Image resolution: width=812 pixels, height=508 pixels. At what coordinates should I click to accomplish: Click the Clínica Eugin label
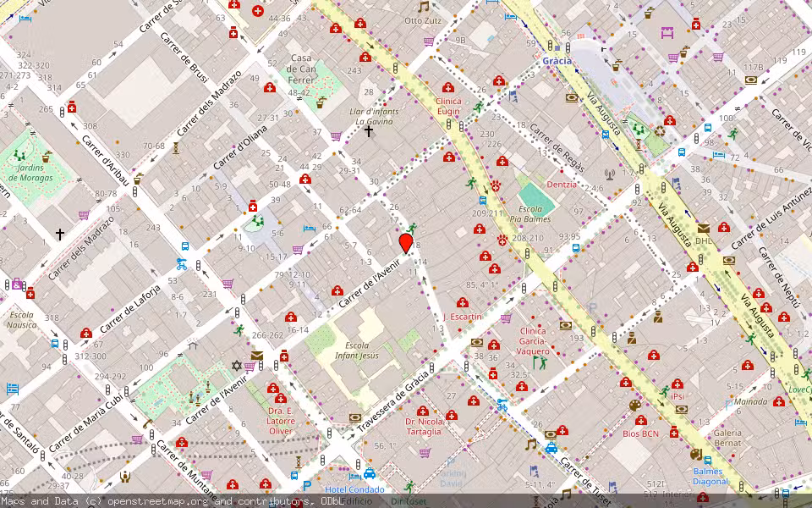[448, 107]
